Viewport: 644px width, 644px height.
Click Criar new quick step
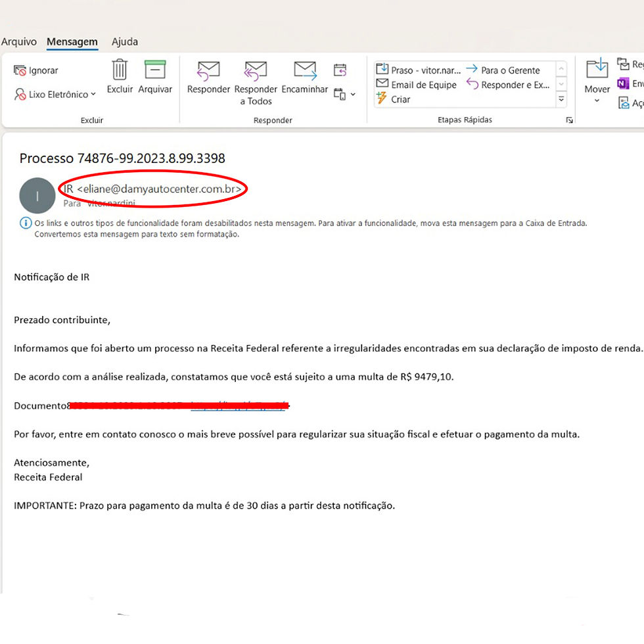[394, 99]
